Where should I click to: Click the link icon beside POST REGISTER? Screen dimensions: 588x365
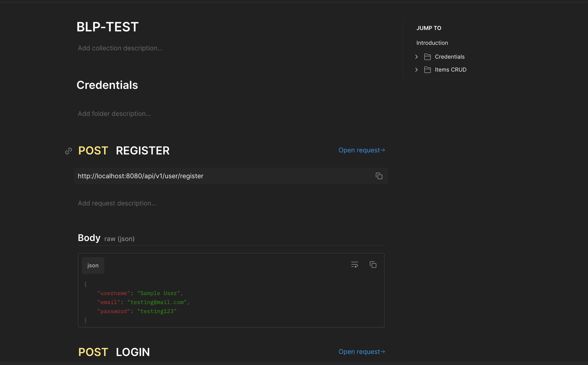pyautogui.click(x=69, y=151)
